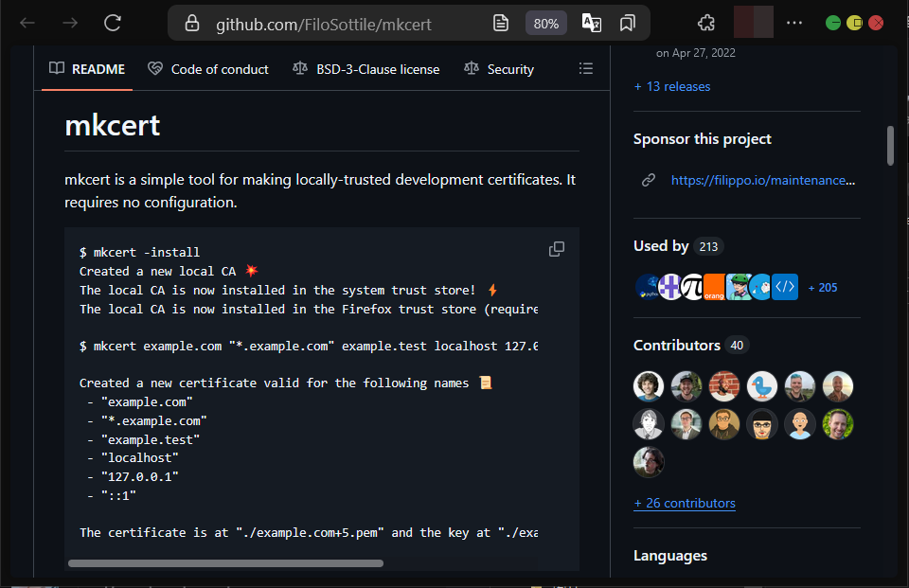Click the link chain icon under Sponsor
Screen dimensions: 909x588
tap(648, 180)
